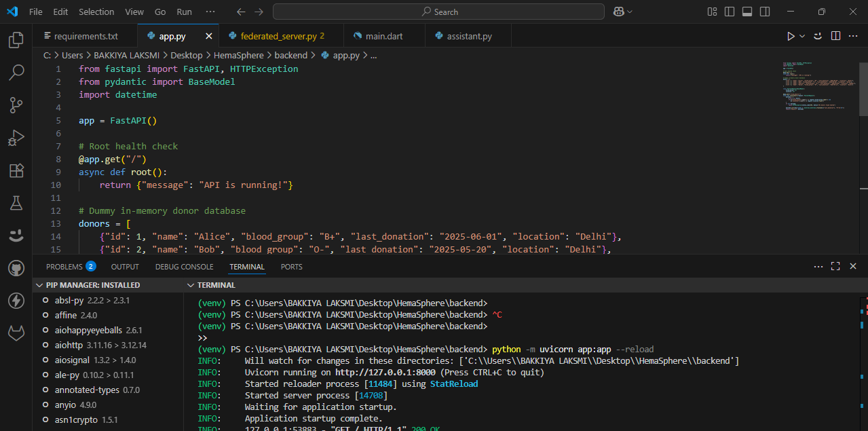Open the Testing flask view

[16, 203]
